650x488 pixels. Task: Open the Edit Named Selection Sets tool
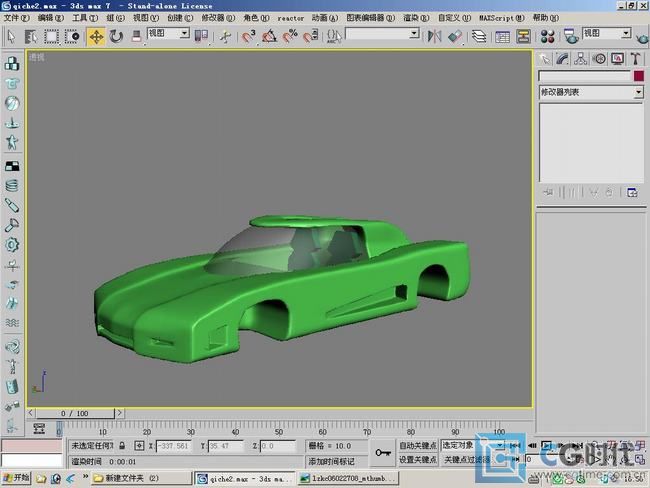point(334,36)
